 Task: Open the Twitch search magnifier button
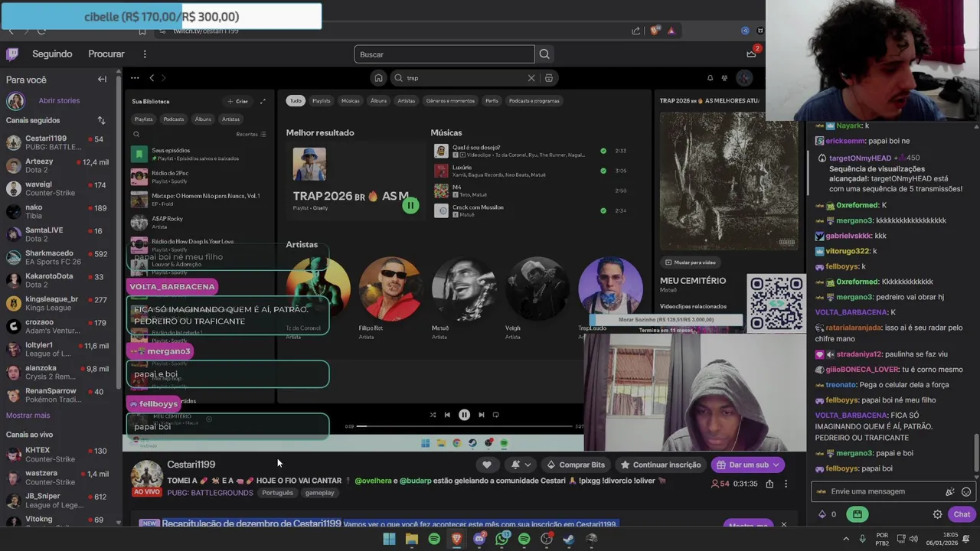coord(544,54)
